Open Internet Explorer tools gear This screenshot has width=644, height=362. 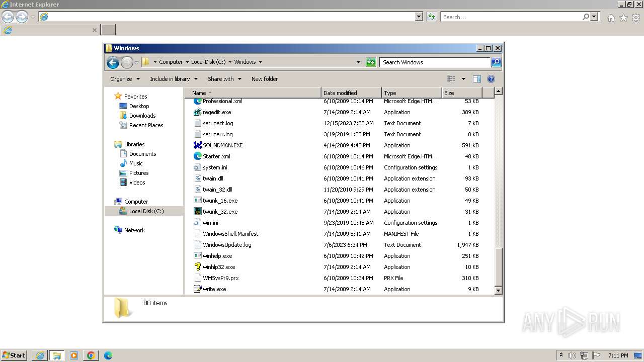tap(636, 18)
